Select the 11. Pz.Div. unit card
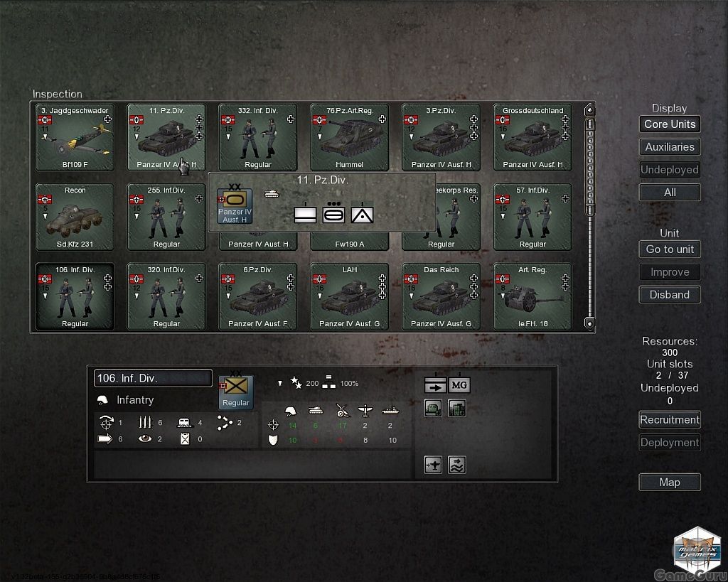This screenshot has width=728, height=582. click(x=166, y=137)
